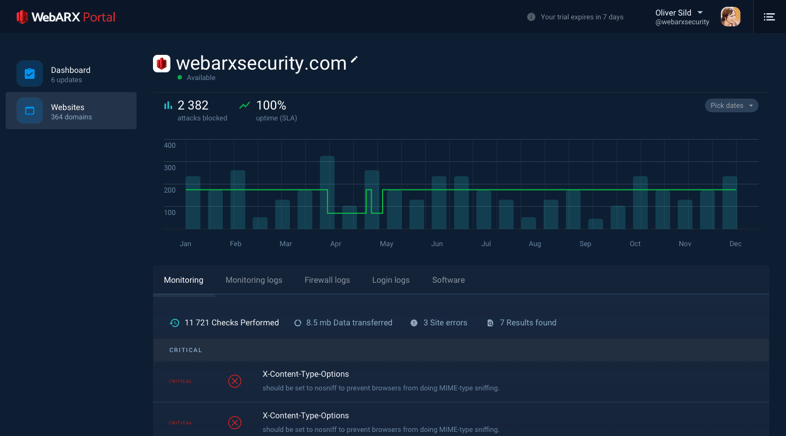Click the 'Jan' month label on the chart
The height and width of the screenshot is (436, 786).
tap(185, 244)
